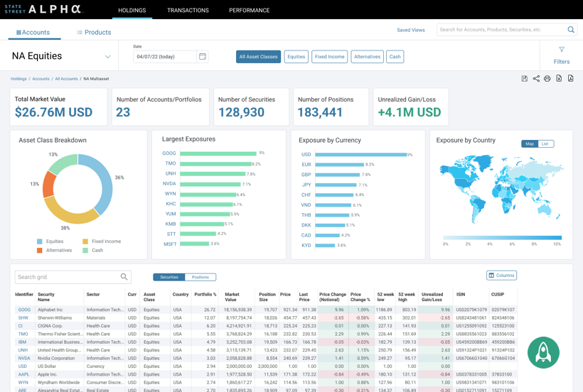Switch to the Products tab

pos(94,33)
